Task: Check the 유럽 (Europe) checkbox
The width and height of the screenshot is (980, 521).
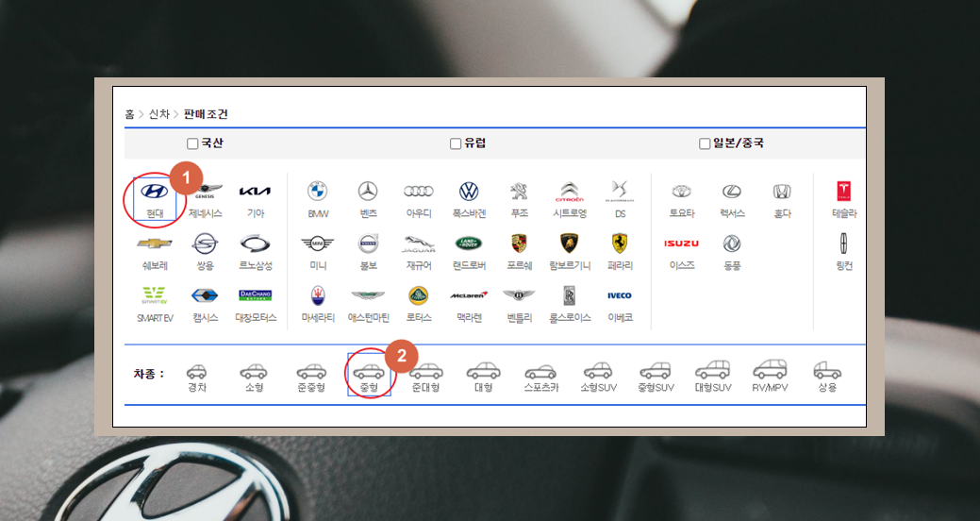Action: tap(456, 143)
